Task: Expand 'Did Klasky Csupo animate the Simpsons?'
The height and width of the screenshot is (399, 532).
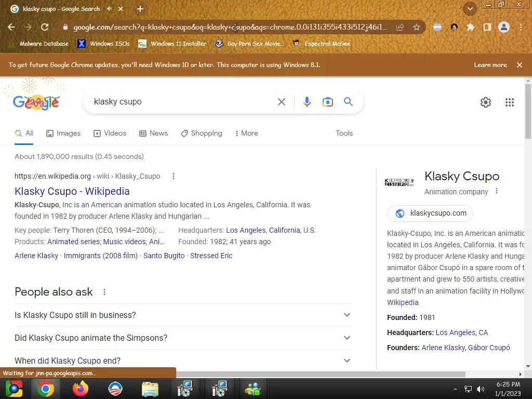Action: (183, 338)
